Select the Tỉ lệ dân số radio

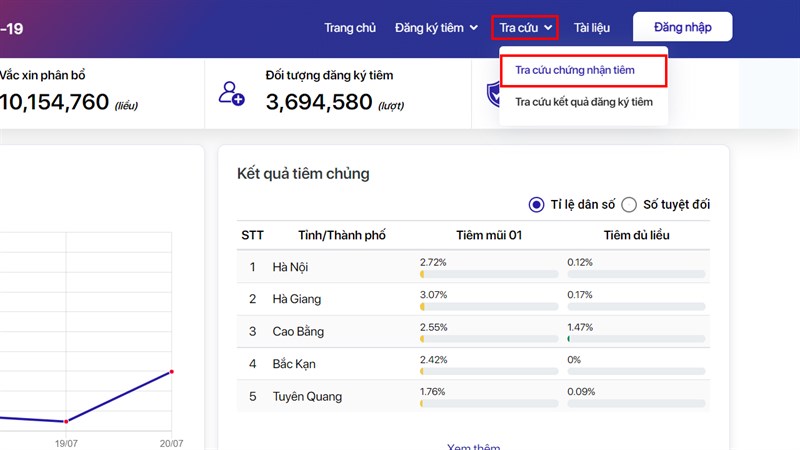point(536,205)
